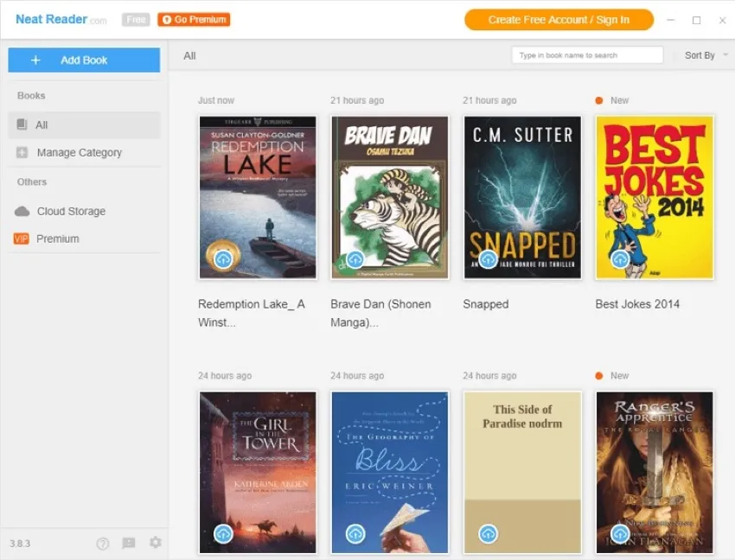Select the Premium VIP icon

click(22, 239)
